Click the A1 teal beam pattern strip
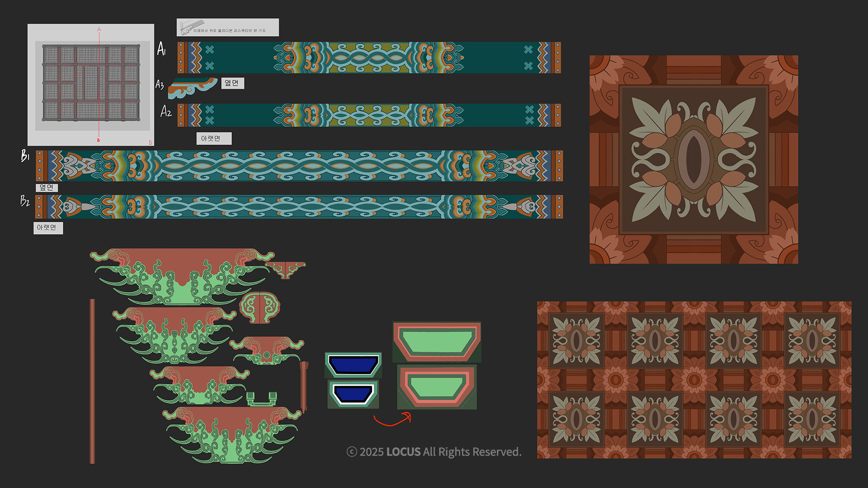 coord(369,58)
